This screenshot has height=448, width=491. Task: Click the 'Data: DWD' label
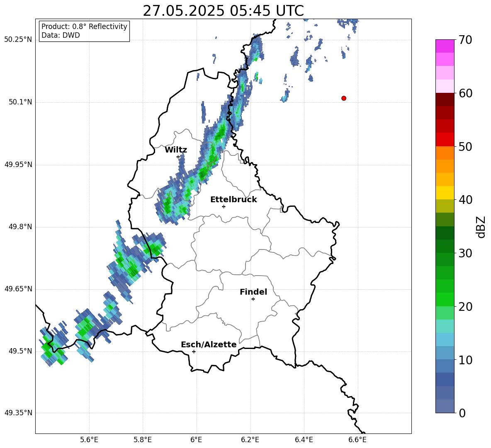pos(61,35)
